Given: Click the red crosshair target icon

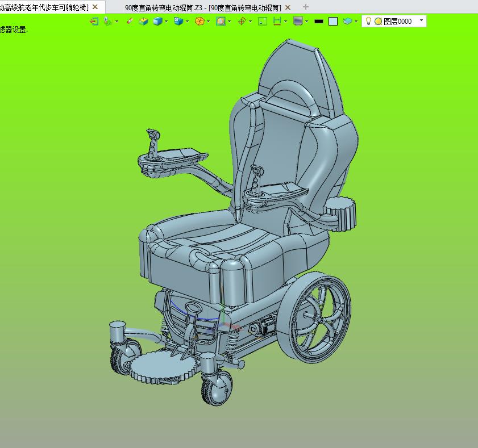Looking at the screenshot, I should pyautogui.click(x=242, y=22).
